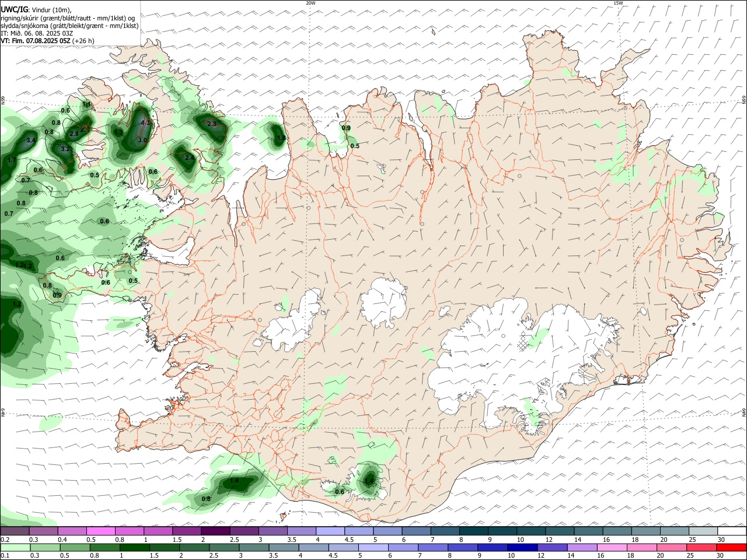The width and height of the screenshot is (747, 560).
Task: Click the 2.8 precipitation value
Action: coord(74,134)
